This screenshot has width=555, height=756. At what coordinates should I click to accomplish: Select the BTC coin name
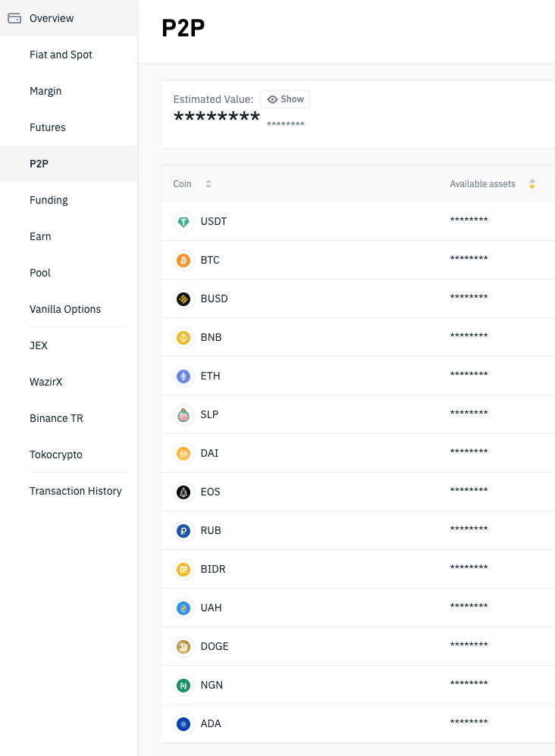(x=210, y=260)
